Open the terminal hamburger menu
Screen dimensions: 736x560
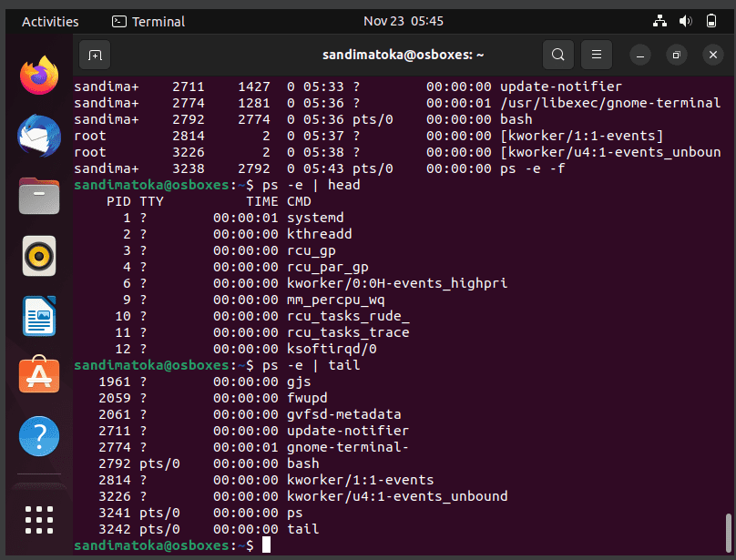pos(596,55)
